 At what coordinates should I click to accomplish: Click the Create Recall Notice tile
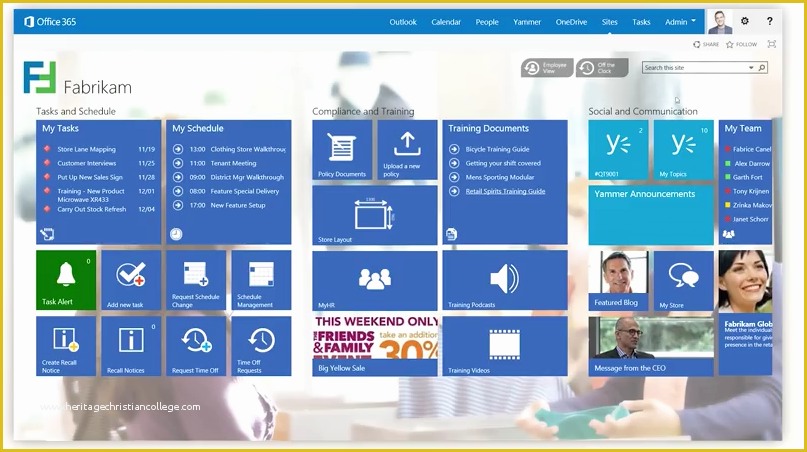[66, 346]
